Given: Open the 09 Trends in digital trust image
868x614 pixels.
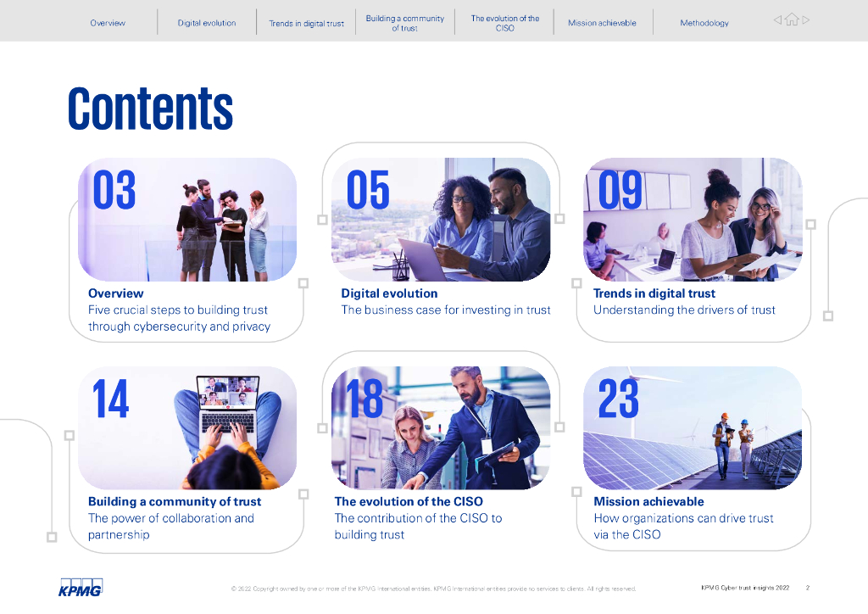Looking at the screenshot, I should click(693, 220).
